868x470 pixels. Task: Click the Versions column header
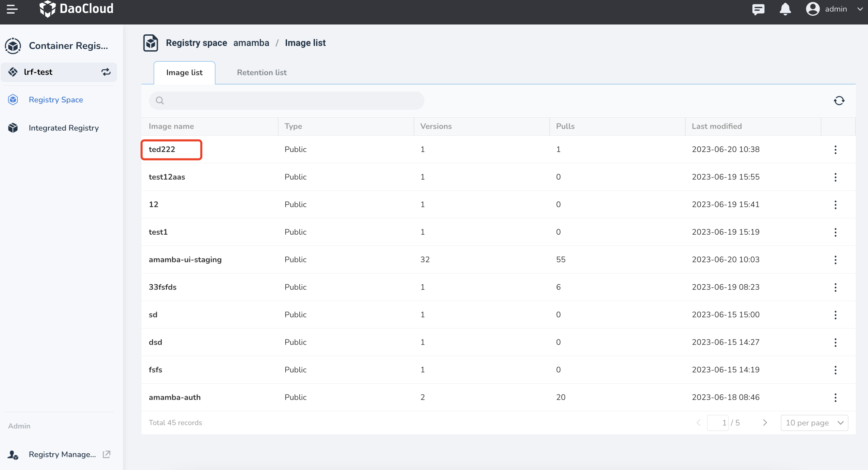(436, 126)
